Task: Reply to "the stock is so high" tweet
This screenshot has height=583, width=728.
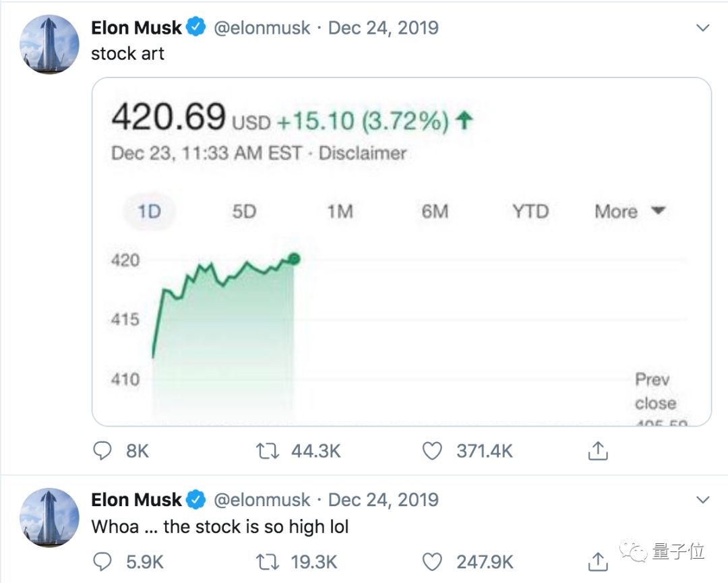Action: (x=102, y=561)
